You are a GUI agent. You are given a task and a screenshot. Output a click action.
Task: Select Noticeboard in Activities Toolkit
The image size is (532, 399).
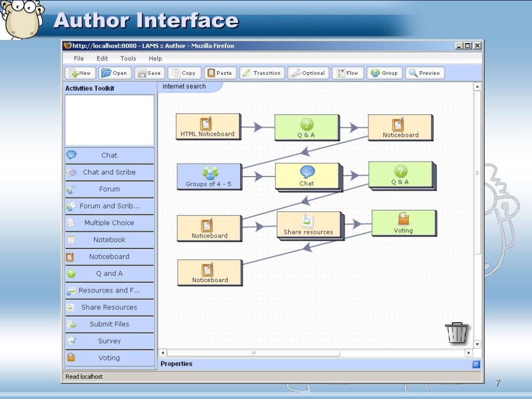point(109,257)
